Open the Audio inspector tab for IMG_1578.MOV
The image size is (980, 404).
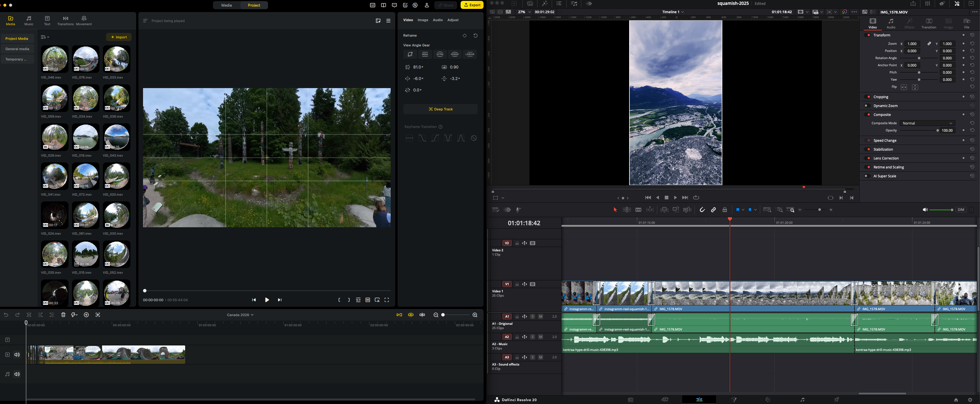(891, 24)
